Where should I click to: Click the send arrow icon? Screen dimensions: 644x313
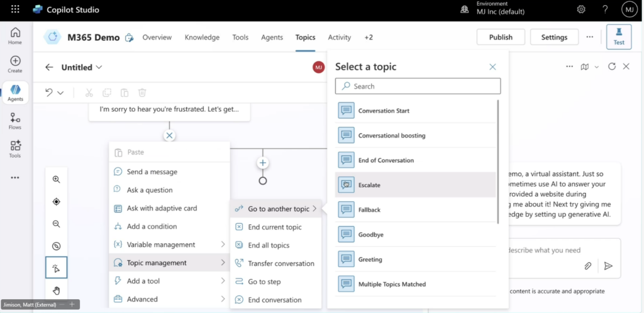click(608, 266)
